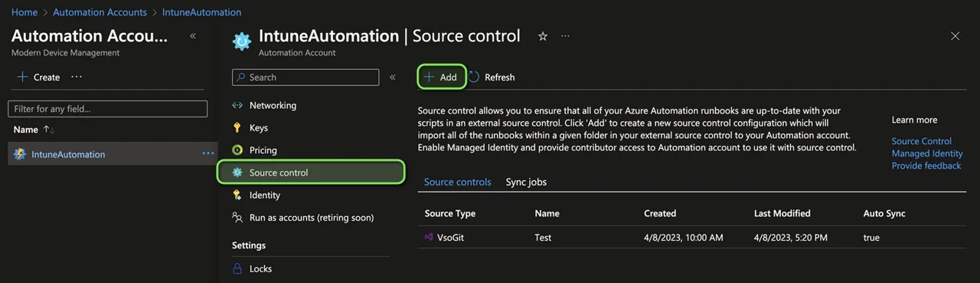The width and height of the screenshot is (980, 283).
Task: Open the Home breadcrumb link
Action: pyautogui.click(x=24, y=12)
